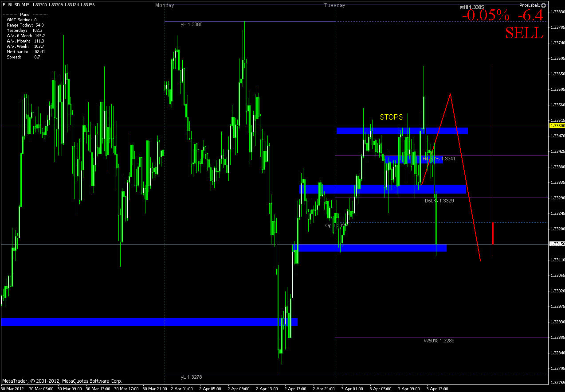Click the A.V. Week: 103.7 row
The image size is (565, 392).
(25, 47)
